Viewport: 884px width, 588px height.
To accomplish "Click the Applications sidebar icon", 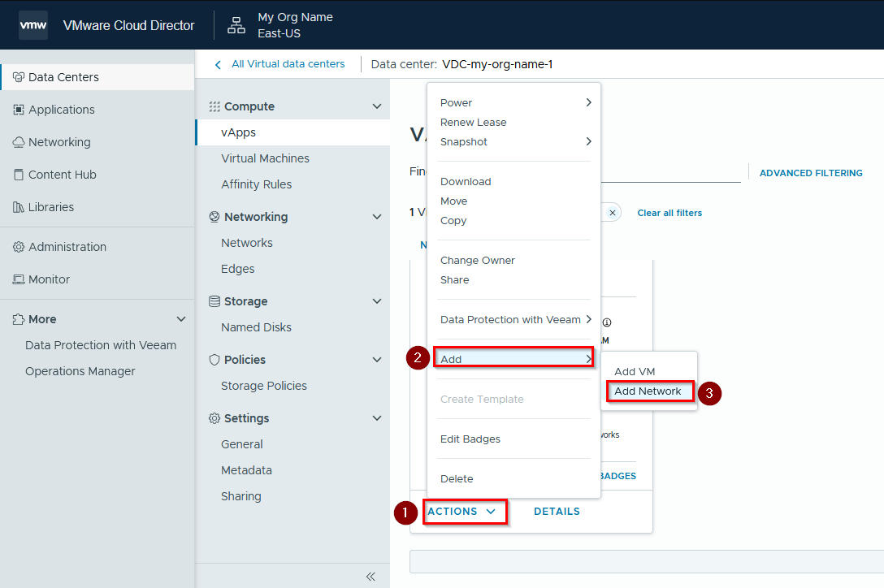I will [x=19, y=110].
